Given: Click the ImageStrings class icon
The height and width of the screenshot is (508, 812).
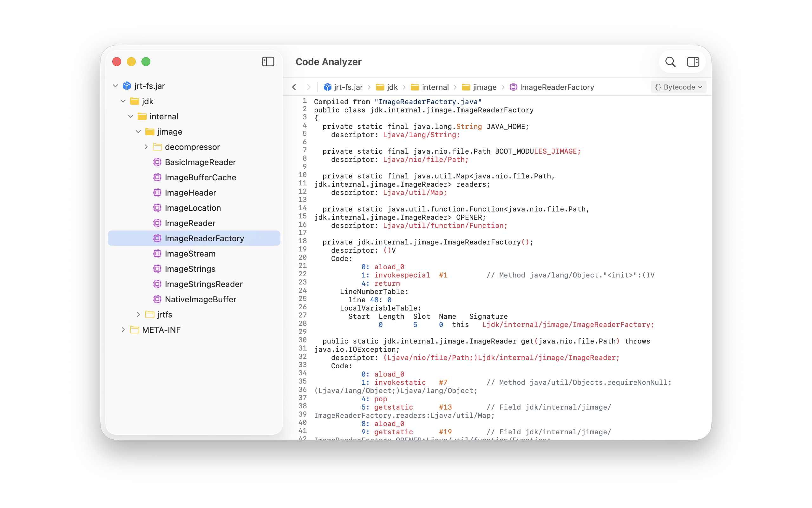Looking at the screenshot, I should pyautogui.click(x=157, y=269).
